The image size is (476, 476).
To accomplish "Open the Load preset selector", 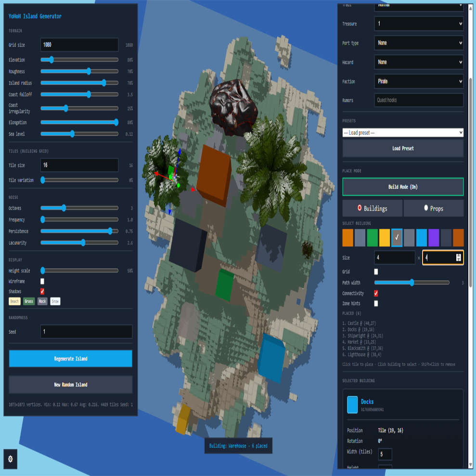I will [403, 132].
